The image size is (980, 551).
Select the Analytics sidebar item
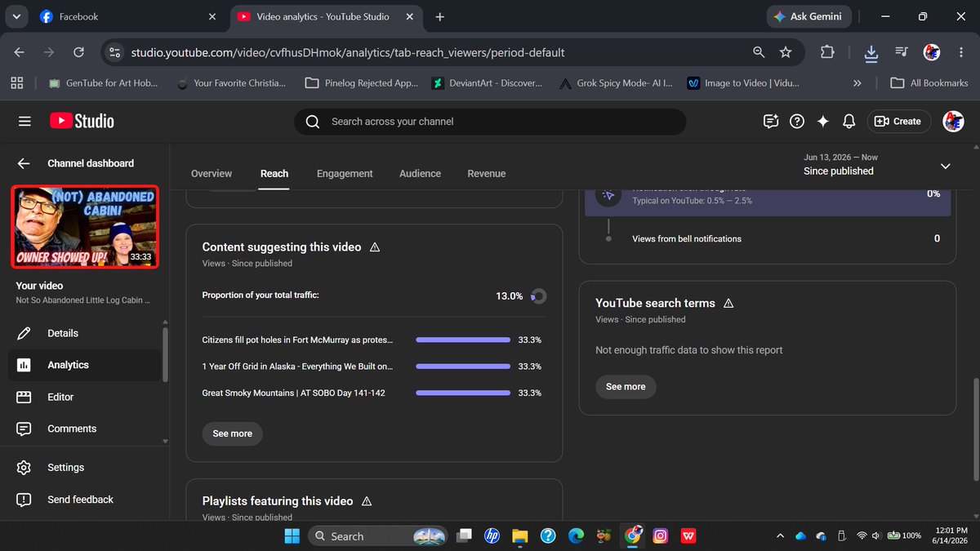pyautogui.click(x=86, y=365)
